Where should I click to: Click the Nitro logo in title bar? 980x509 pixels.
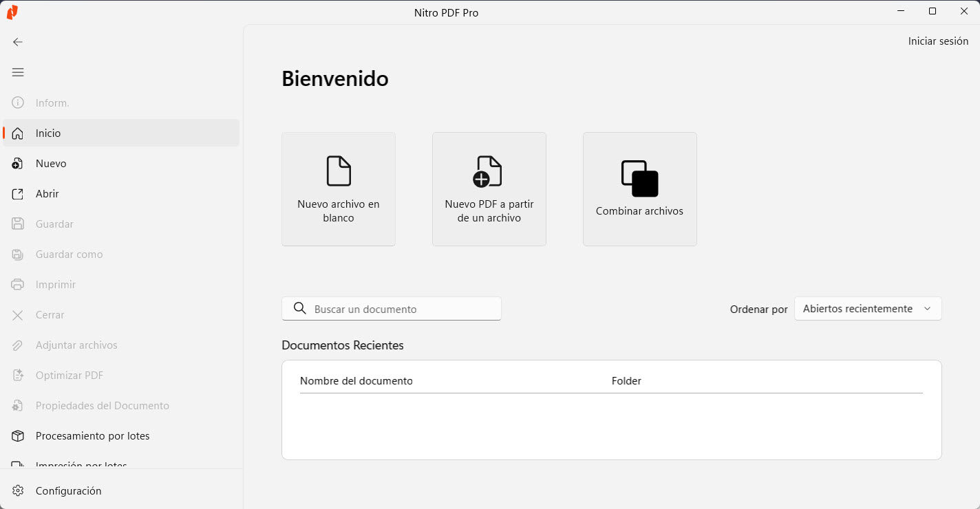click(x=12, y=12)
